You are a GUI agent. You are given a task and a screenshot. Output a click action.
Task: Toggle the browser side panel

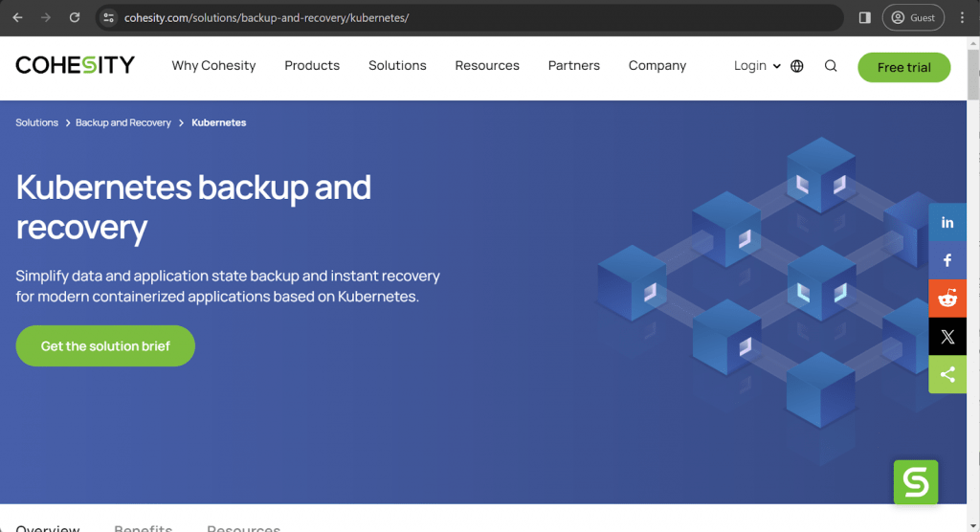pos(864,17)
